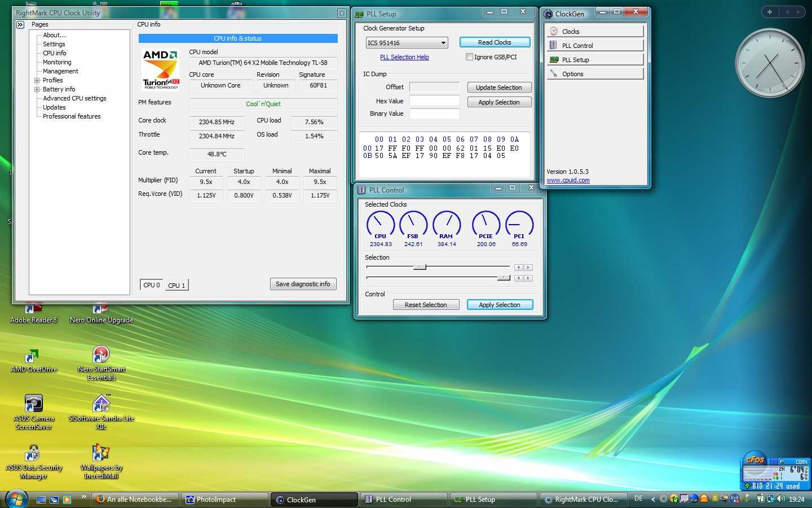812x508 pixels.
Task: Click the power battery tray icon
Action: pos(761,498)
